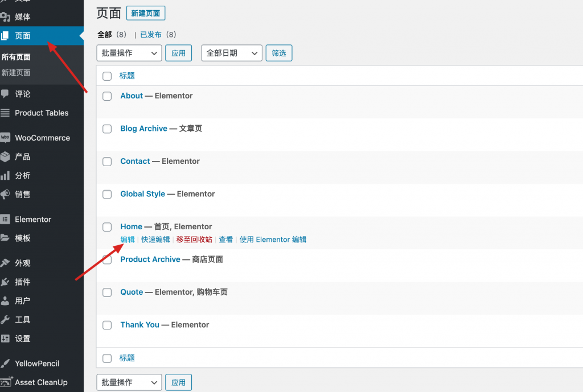Select the Contact page checkbox
The width and height of the screenshot is (583, 392).
(107, 162)
